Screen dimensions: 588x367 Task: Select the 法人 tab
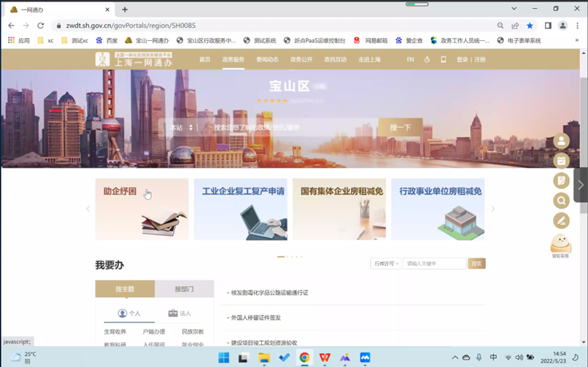[x=179, y=314]
